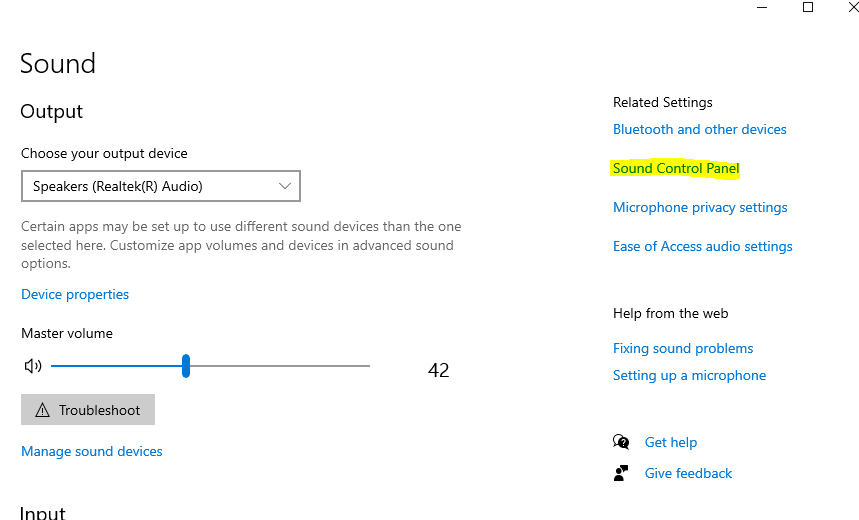
Task: Open Fixing sound problems web help
Action: 683,348
